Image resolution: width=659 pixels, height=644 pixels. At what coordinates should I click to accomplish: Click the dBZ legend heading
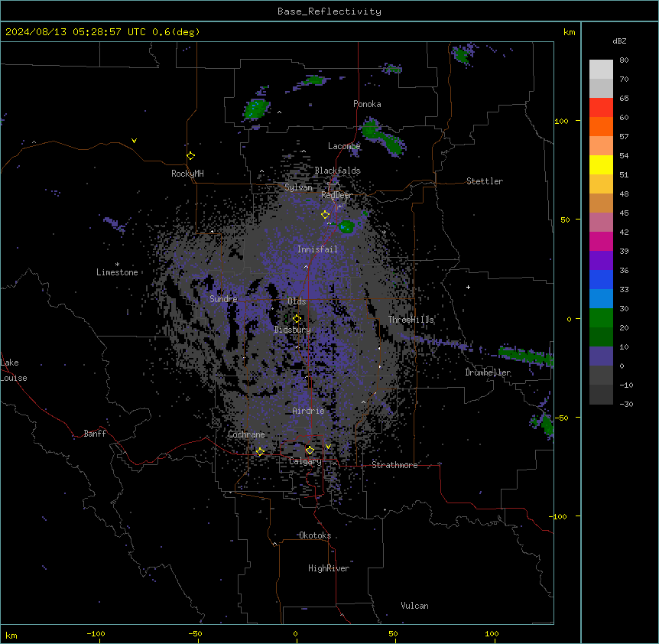(619, 41)
